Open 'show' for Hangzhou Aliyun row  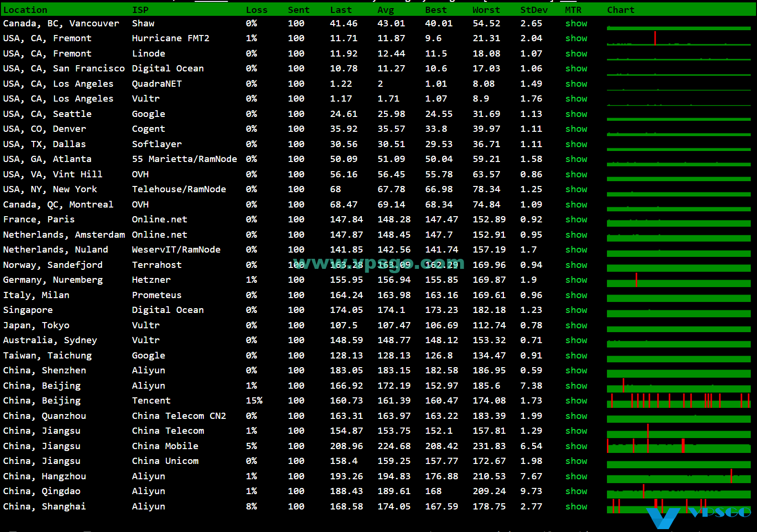pos(576,476)
